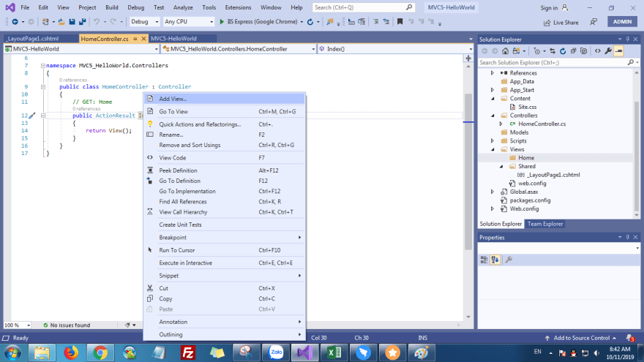Save the current file with Save icon
The height and width of the screenshot is (362, 644).
[72, 22]
